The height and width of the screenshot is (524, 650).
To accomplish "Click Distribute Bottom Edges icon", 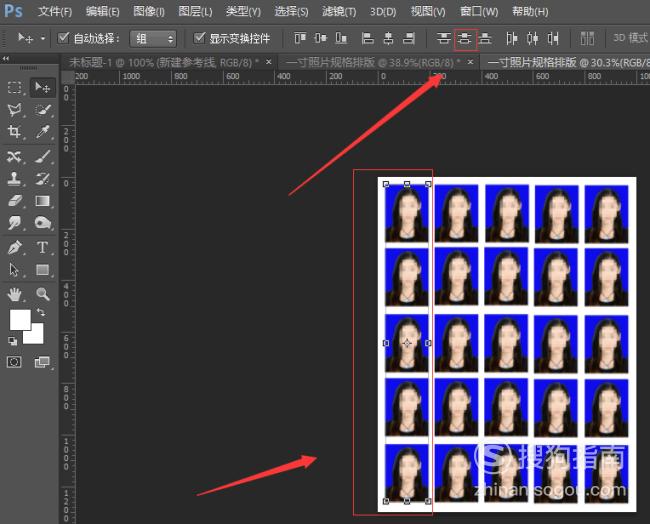I will [485, 39].
